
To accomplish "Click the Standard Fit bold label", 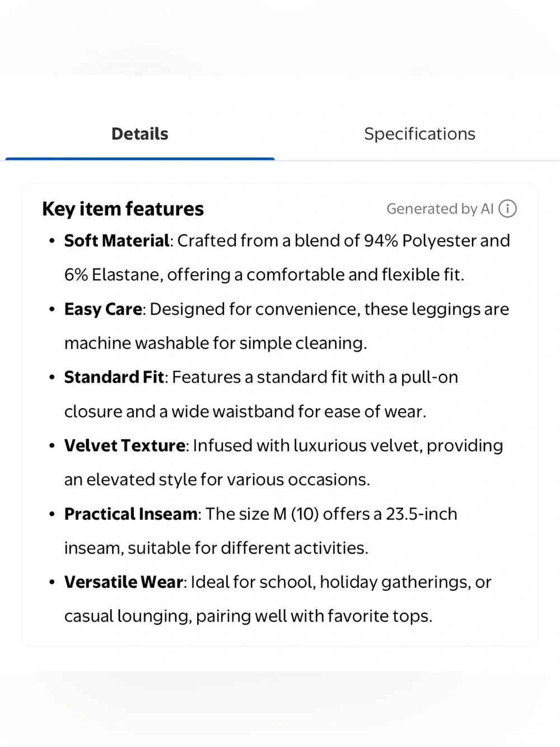I will [x=114, y=377].
